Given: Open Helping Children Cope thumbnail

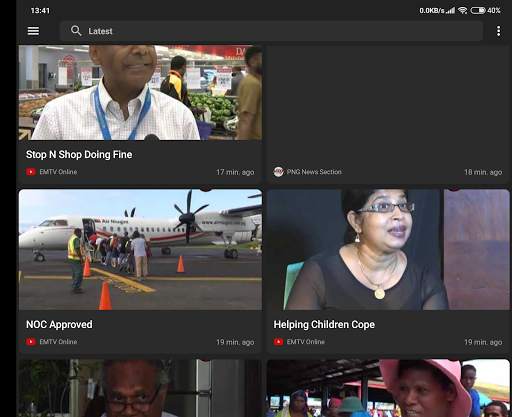Looking at the screenshot, I should [388, 250].
